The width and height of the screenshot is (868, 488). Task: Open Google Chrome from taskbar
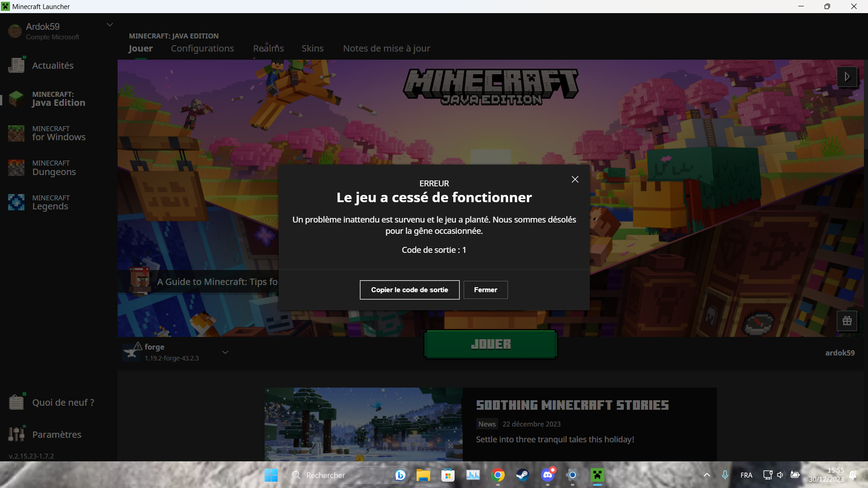pyautogui.click(x=498, y=475)
